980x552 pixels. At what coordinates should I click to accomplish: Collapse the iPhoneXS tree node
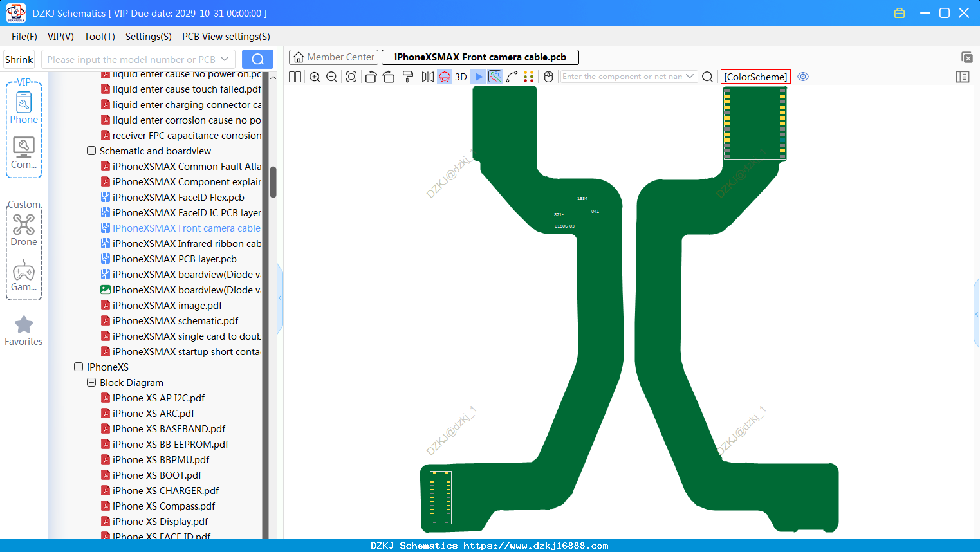point(79,367)
